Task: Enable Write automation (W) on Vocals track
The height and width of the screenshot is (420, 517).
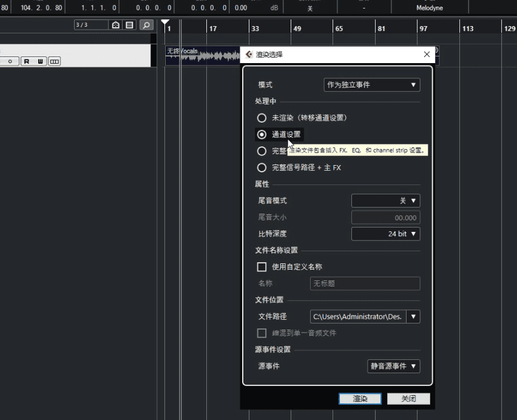Action: tap(41, 61)
